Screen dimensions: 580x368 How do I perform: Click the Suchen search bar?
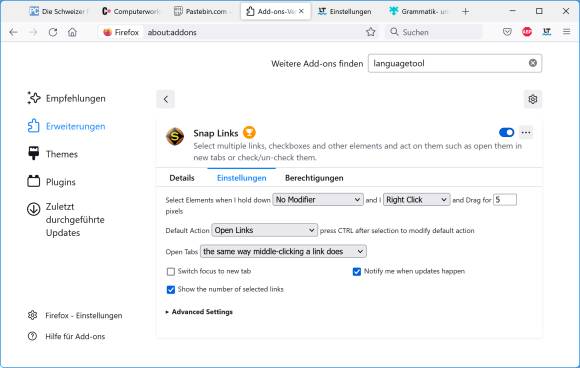click(x=434, y=32)
